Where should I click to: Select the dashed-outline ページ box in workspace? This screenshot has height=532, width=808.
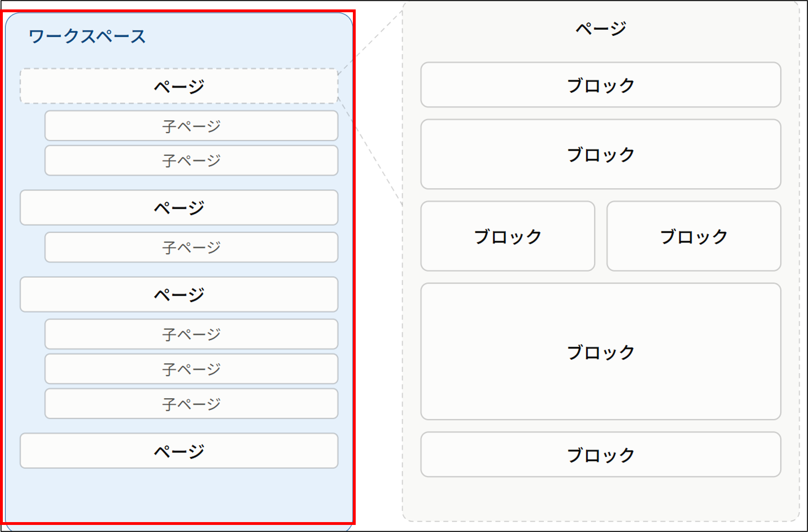pyautogui.click(x=179, y=86)
